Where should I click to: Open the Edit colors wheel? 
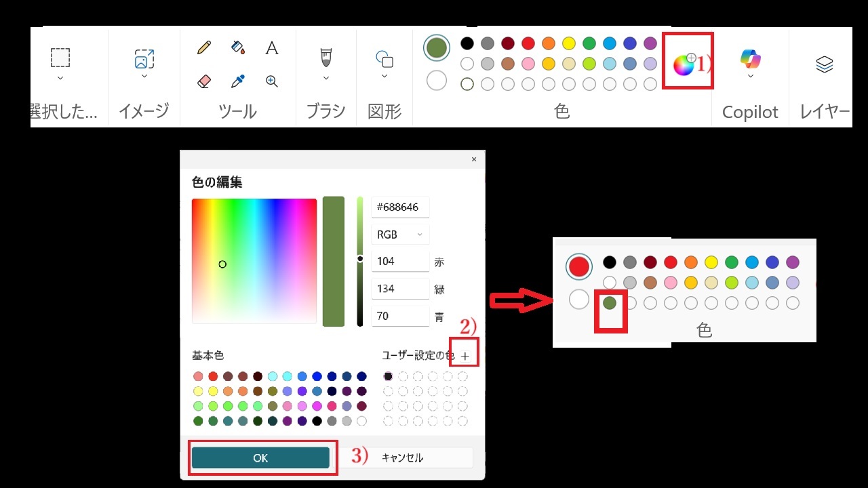684,64
